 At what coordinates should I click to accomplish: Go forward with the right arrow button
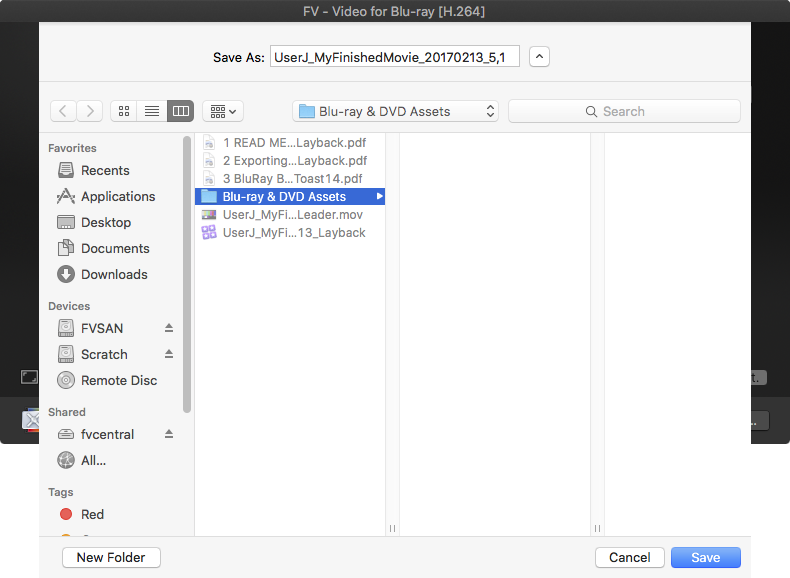coord(90,111)
